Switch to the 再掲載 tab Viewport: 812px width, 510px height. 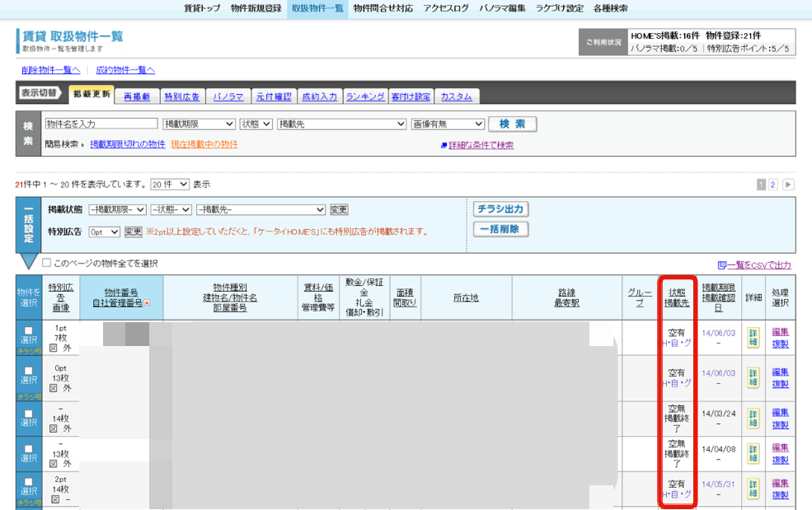(x=137, y=96)
